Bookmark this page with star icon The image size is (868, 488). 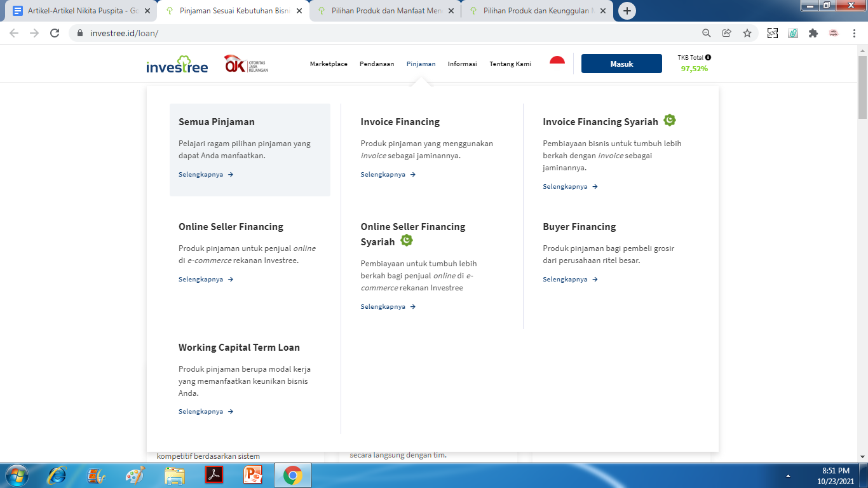(x=747, y=33)
